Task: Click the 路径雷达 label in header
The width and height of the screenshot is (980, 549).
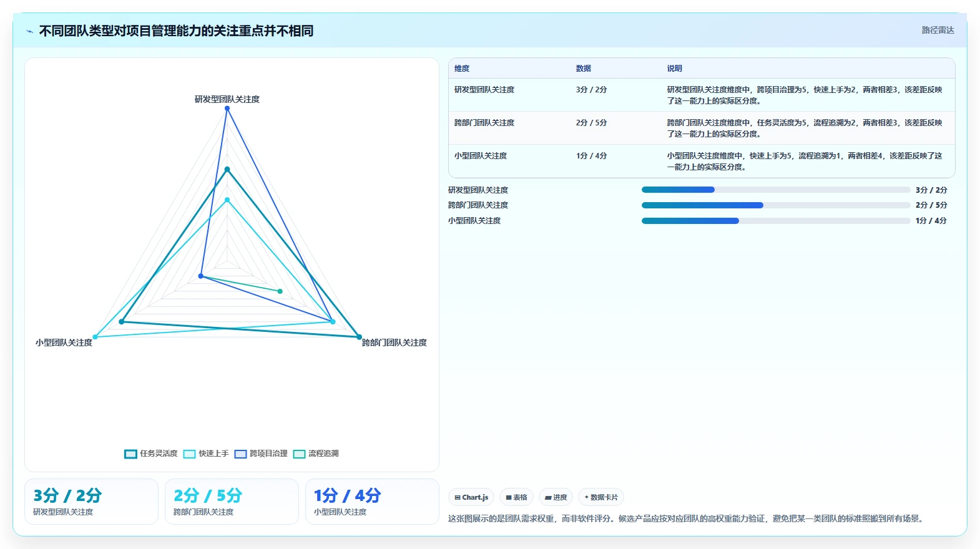Action: (938, 30)
